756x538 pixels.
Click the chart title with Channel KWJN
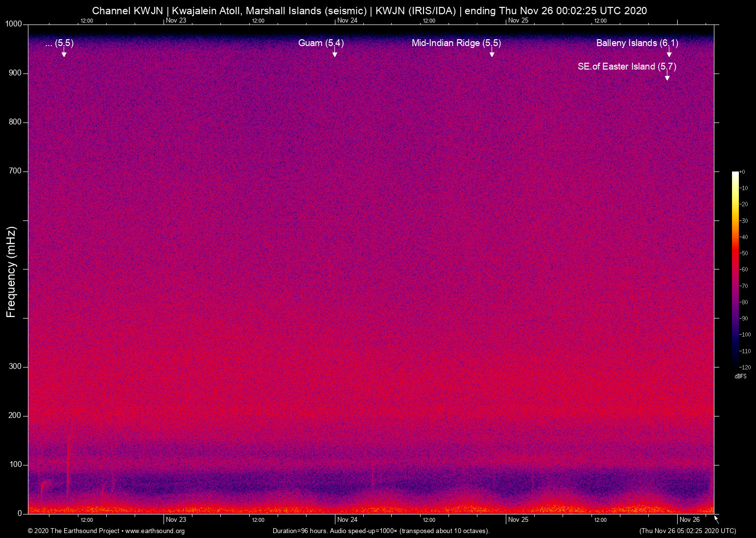[369, 11]
